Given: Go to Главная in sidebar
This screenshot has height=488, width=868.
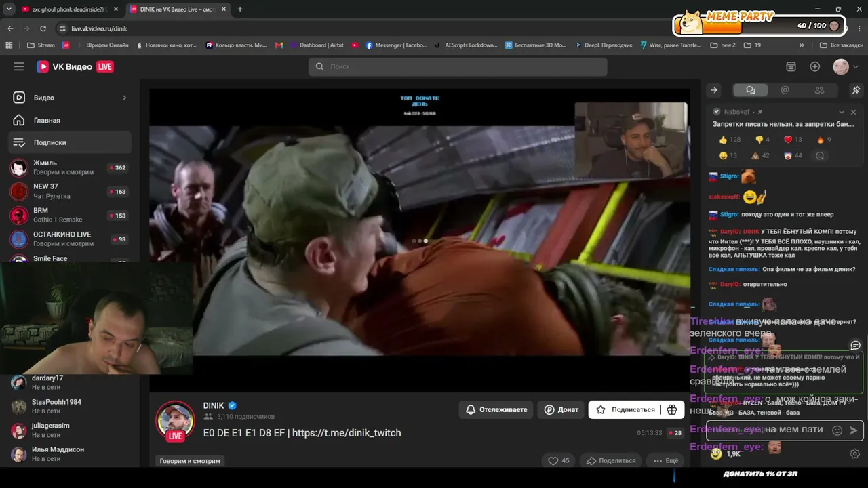Looking at the screenshot, I should [x=70, y=120].
